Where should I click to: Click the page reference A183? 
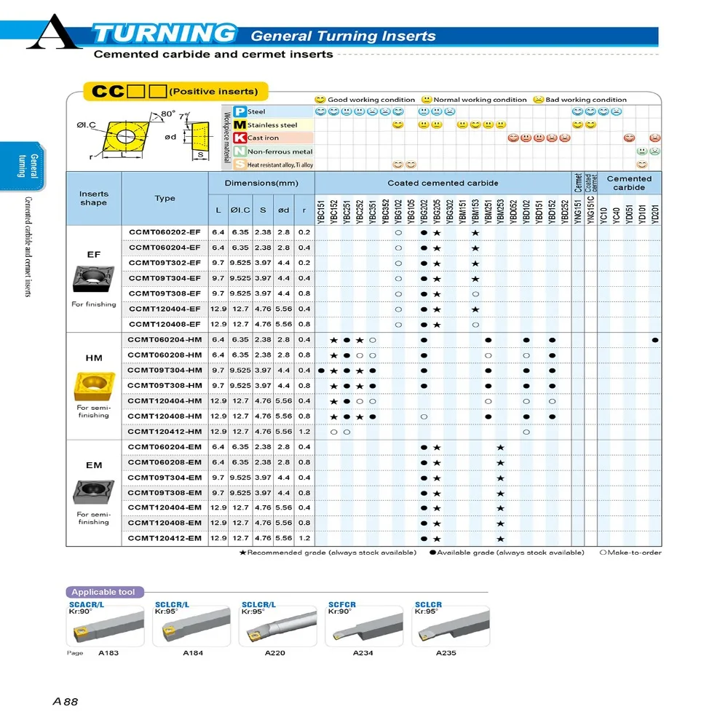108,653
